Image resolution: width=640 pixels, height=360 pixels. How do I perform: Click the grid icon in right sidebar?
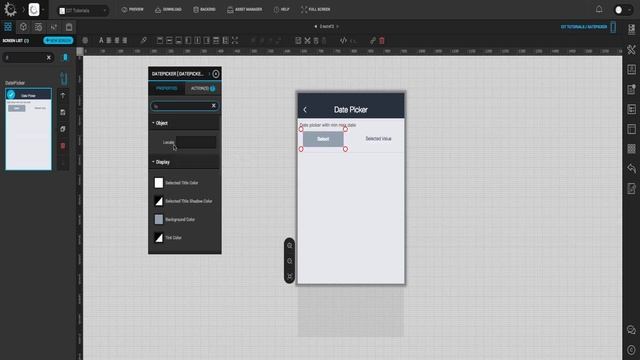point(631,149)
